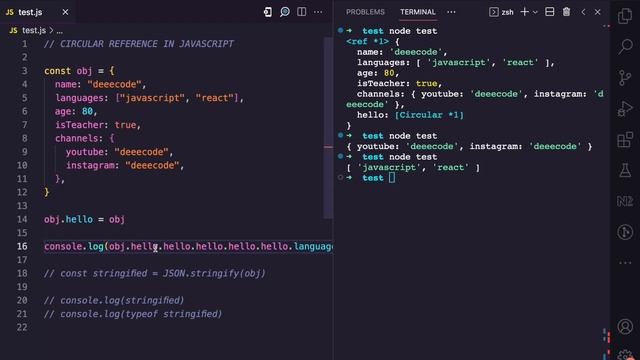Click '[Circular *1]' in terminal output

[x=429, y=115]
